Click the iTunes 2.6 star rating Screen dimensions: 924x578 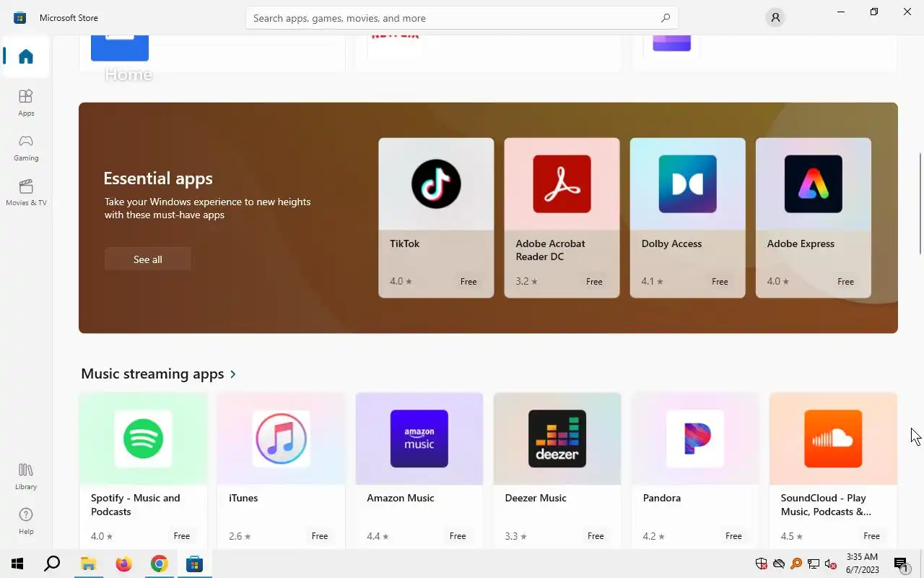tap(240, 536)
